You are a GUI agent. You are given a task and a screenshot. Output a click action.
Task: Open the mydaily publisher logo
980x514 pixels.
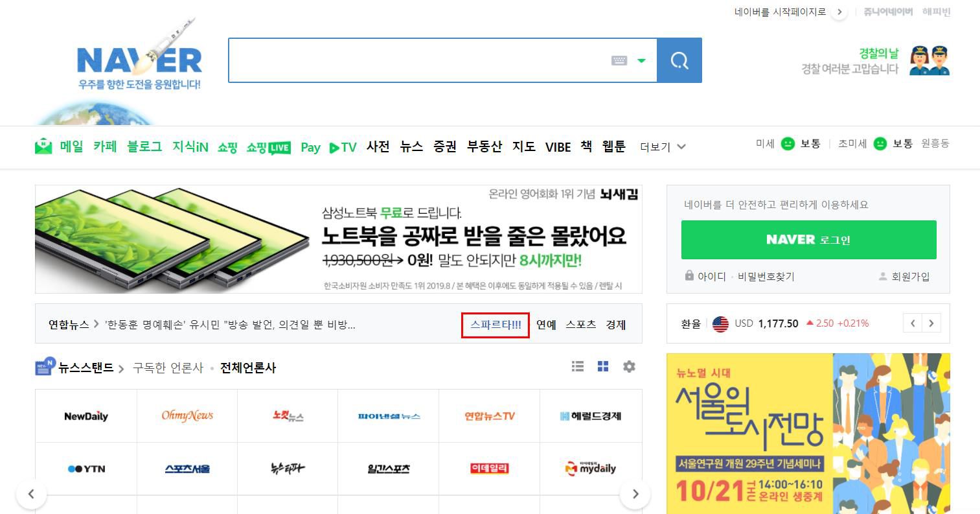coord(591,468)
